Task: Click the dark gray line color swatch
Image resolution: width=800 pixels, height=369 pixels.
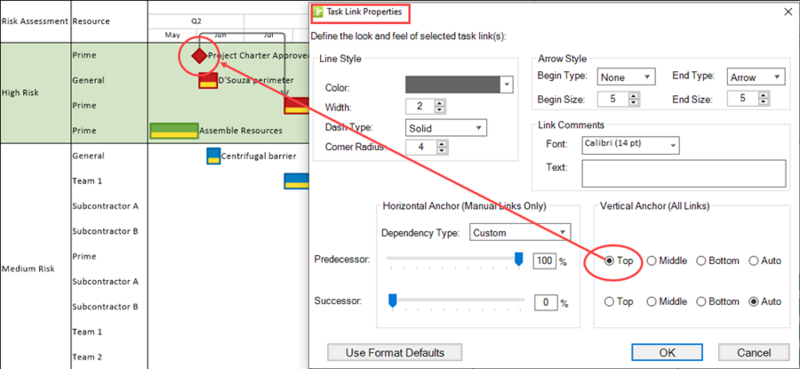Action: coord(453,85)
